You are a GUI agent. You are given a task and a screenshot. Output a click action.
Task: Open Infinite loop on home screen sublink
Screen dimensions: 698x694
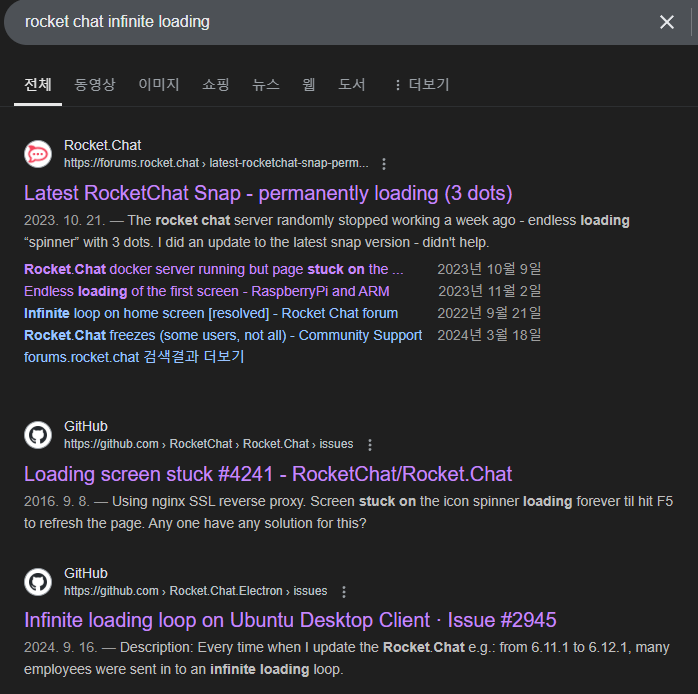[x=211, y=313]
